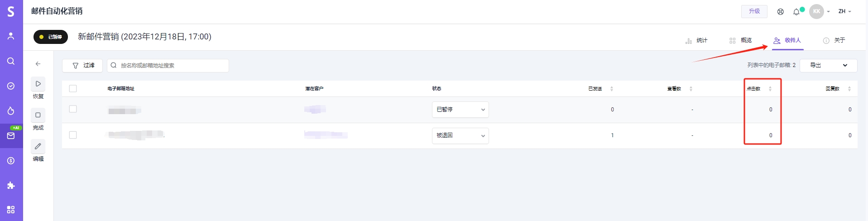Viewport: 868px width, 221px height.
Task: Click the 列表中的电子邮箱: 2 count text
Action: click(x=772, y=65)
